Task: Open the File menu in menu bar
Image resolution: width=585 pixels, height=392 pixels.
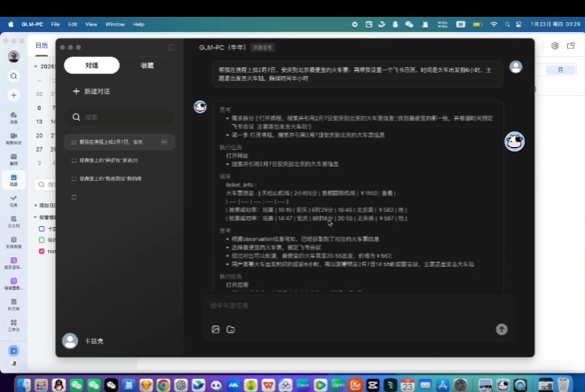Action: tap(55, 24)
